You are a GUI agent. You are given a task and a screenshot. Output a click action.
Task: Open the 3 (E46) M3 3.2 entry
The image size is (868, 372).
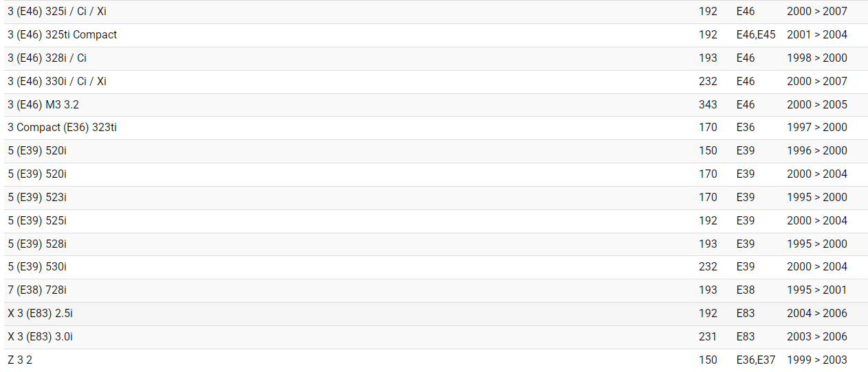click(x=43, y=105)
